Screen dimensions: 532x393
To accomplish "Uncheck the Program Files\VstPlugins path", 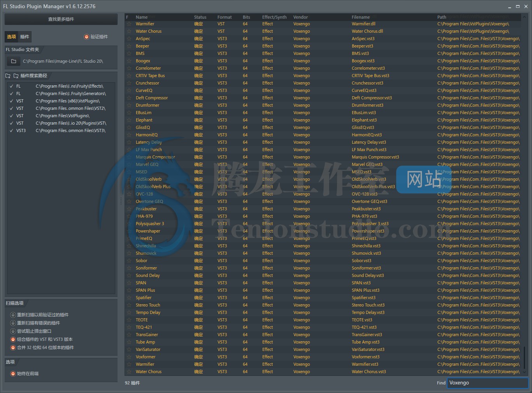I will point(11,116).
